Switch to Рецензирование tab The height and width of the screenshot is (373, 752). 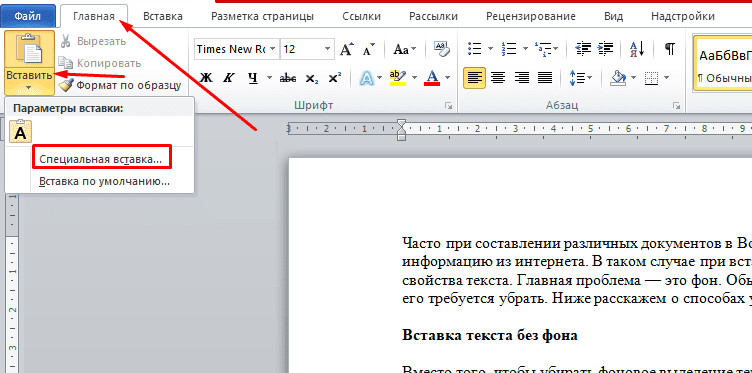(531, 16)
